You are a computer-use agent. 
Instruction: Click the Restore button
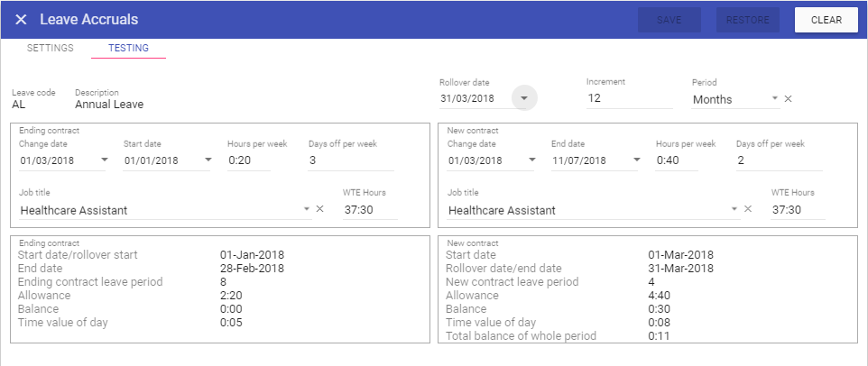748,20
